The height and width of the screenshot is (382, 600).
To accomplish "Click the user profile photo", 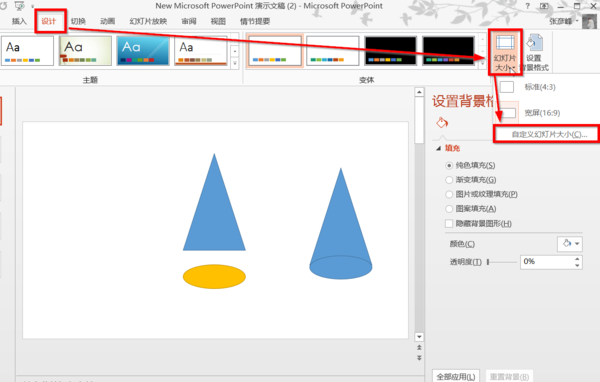I will point(589,22).
